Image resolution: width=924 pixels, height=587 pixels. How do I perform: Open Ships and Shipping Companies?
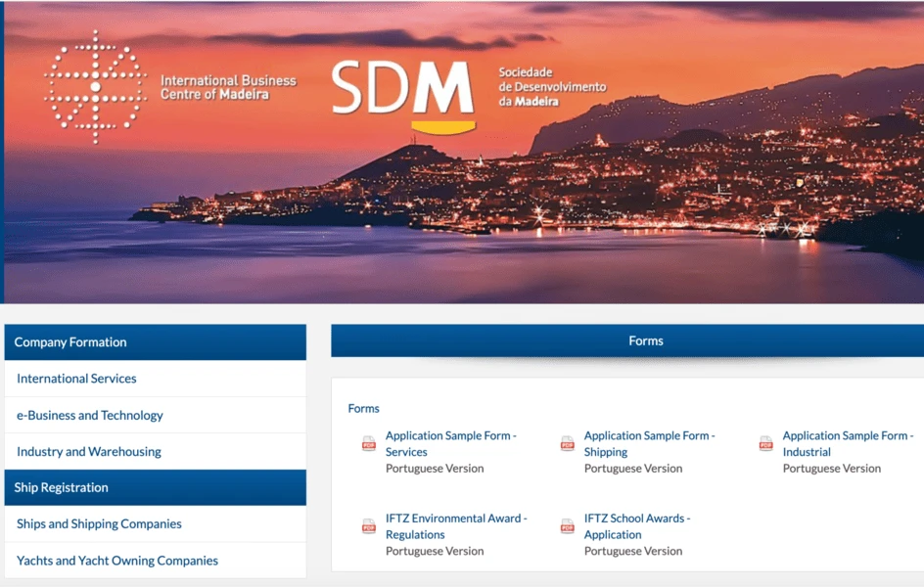point(99,524)
